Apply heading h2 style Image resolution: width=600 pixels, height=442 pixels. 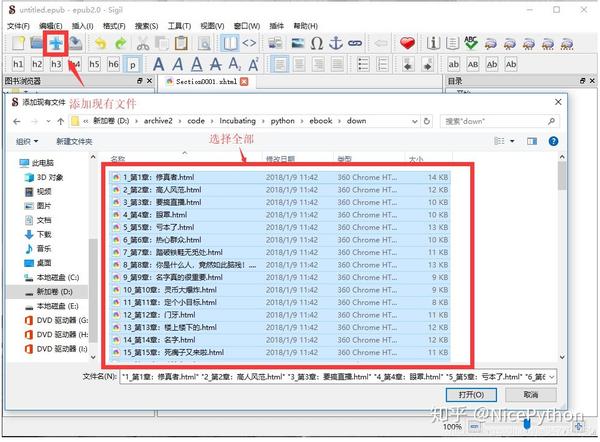pyautogui.click(x=37, y=64)
